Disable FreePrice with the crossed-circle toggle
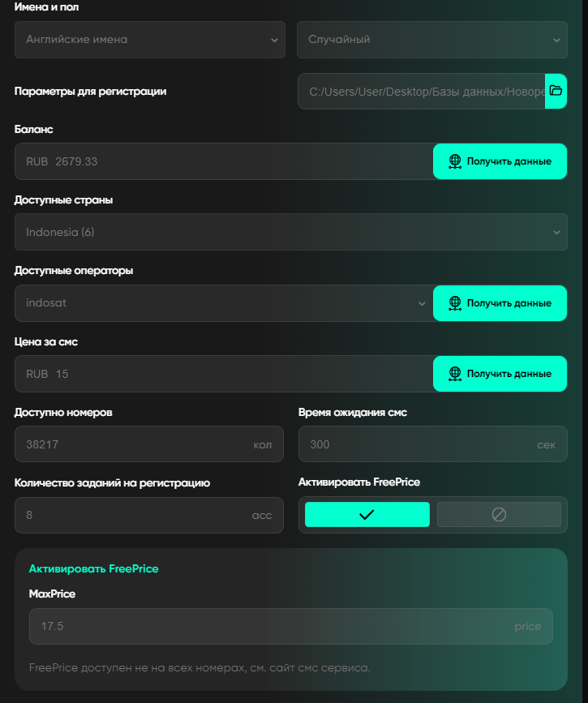The image size is (588, 703). pos(499,515)
